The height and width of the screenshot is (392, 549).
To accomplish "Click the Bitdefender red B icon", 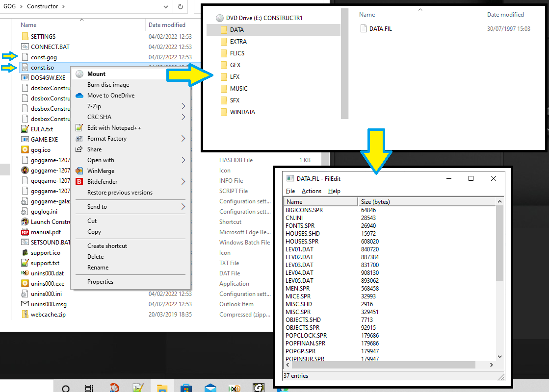I will click(x=79, y=182).
